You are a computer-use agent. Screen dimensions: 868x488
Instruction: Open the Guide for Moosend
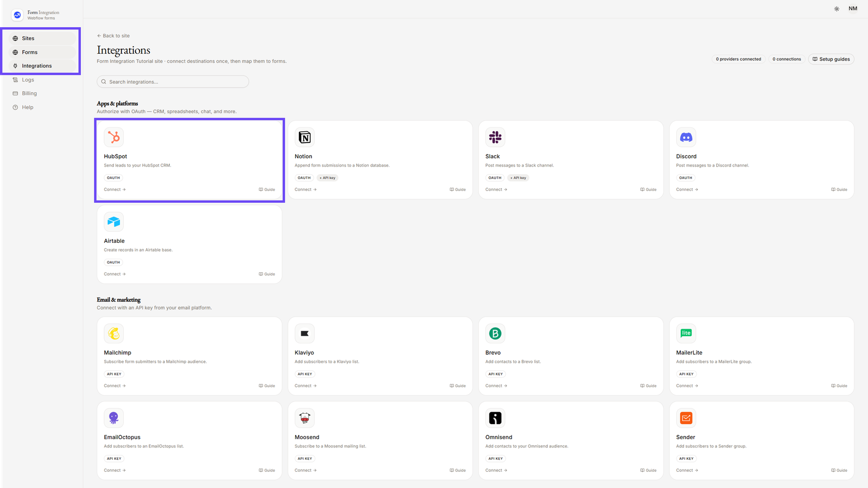tap(458, 471)
